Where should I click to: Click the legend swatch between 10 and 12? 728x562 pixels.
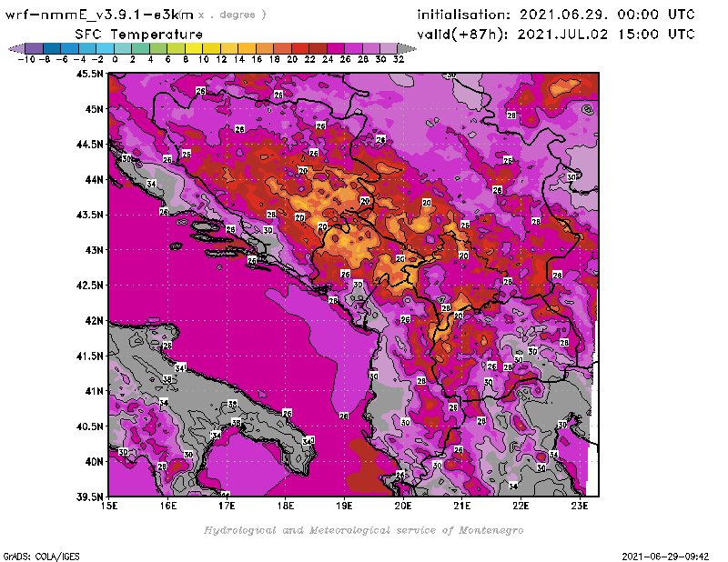click(x=211, y=48)
